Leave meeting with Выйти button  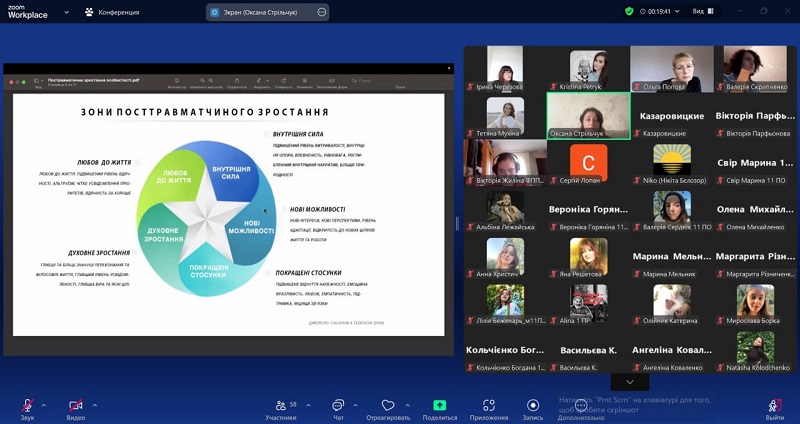774,410
